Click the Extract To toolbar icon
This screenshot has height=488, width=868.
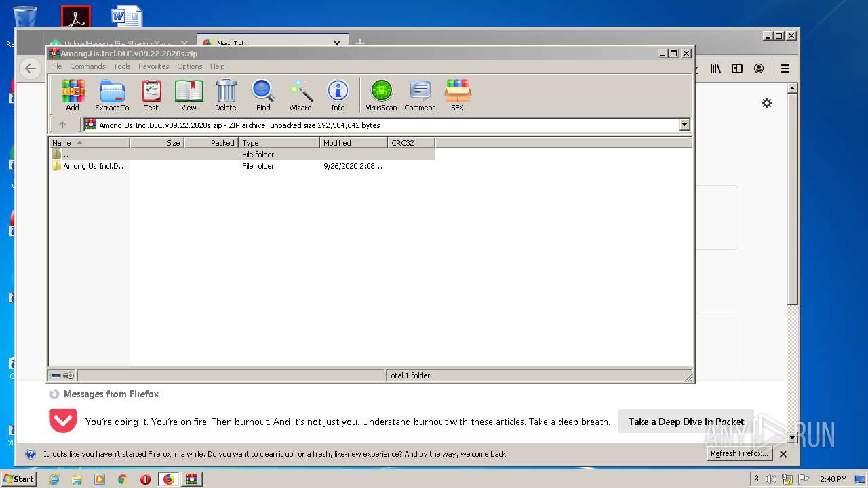[x=112, y=95]
